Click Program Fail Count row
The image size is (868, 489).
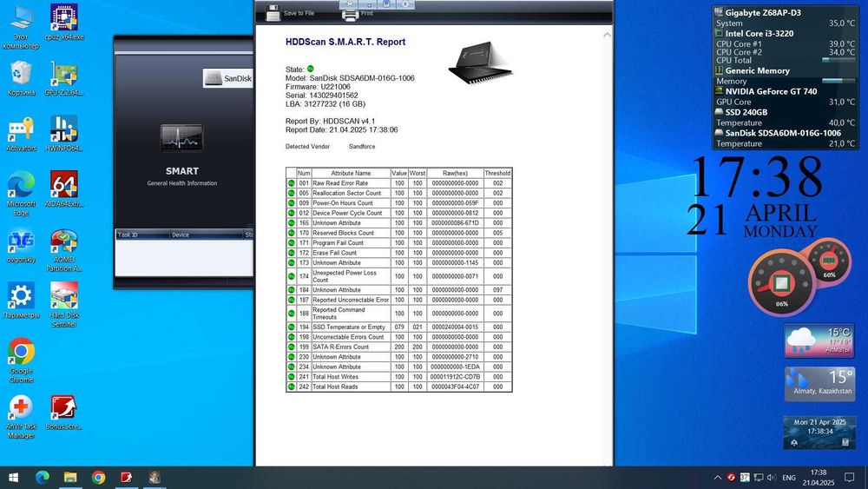tap(399, 243)
